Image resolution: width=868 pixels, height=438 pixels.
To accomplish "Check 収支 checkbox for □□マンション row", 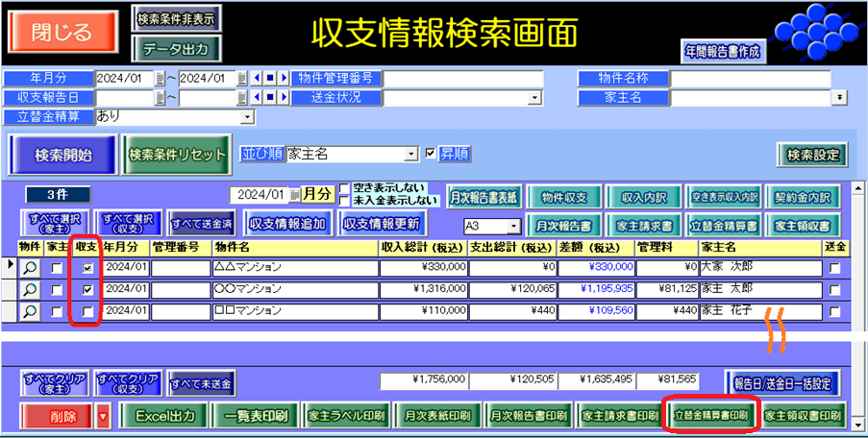I will (x=87, y=310).
